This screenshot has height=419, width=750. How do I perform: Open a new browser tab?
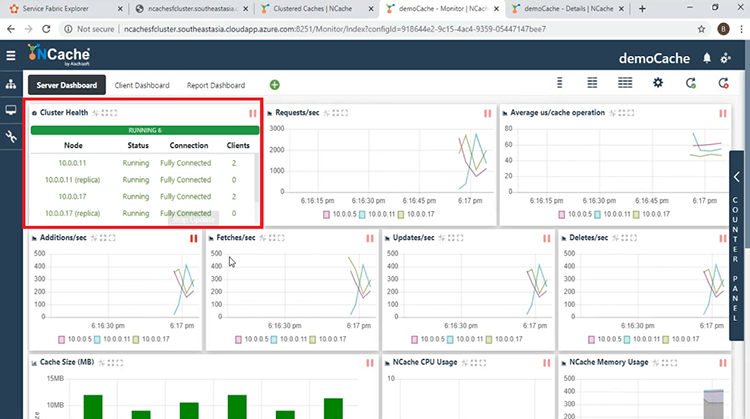(x=642, y=9)
